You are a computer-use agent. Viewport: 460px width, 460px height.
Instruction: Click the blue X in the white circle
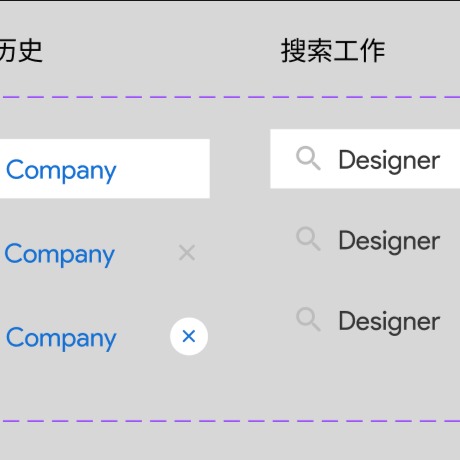click(x=189, y=336)
